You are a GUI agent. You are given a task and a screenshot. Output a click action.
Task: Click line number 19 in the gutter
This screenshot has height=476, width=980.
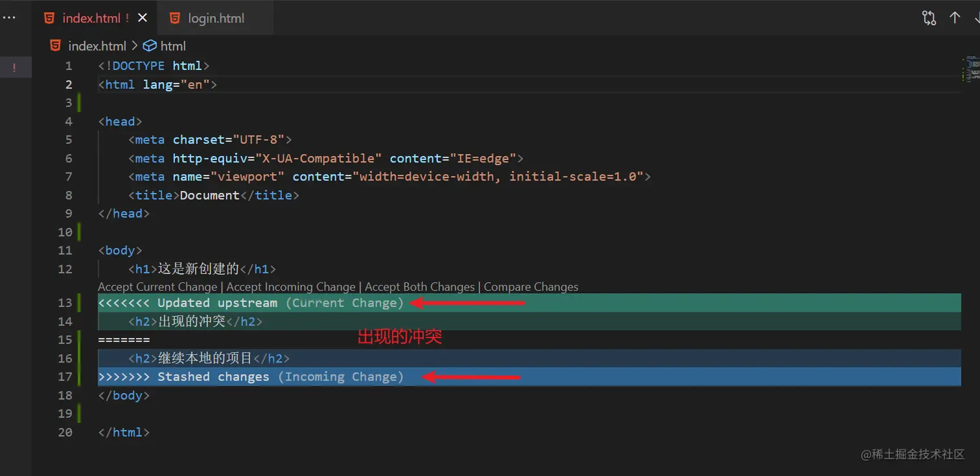pos(65,414)
